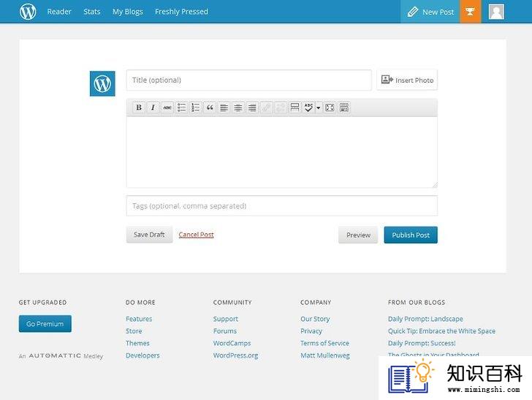Open the Our Story link

tap(315, 319)
